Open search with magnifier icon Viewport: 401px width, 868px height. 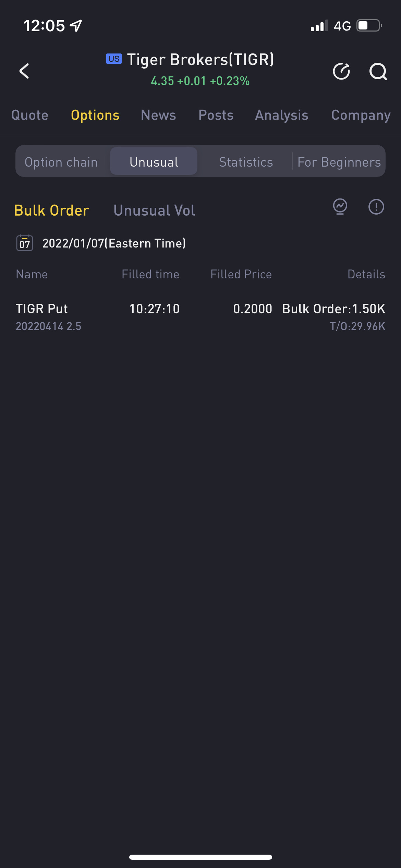click(378, 71)
